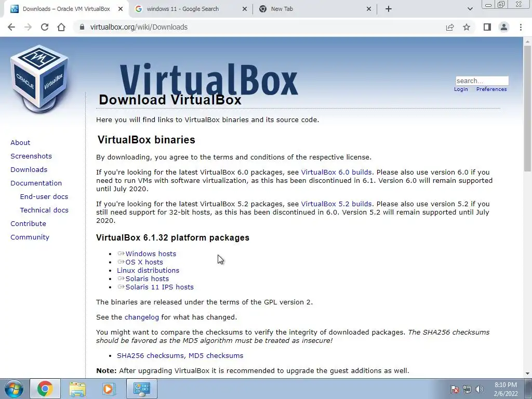Screen dimensions: 532x399
Task: Open the tab search dropdown arrow
Action: coord(470,9)
